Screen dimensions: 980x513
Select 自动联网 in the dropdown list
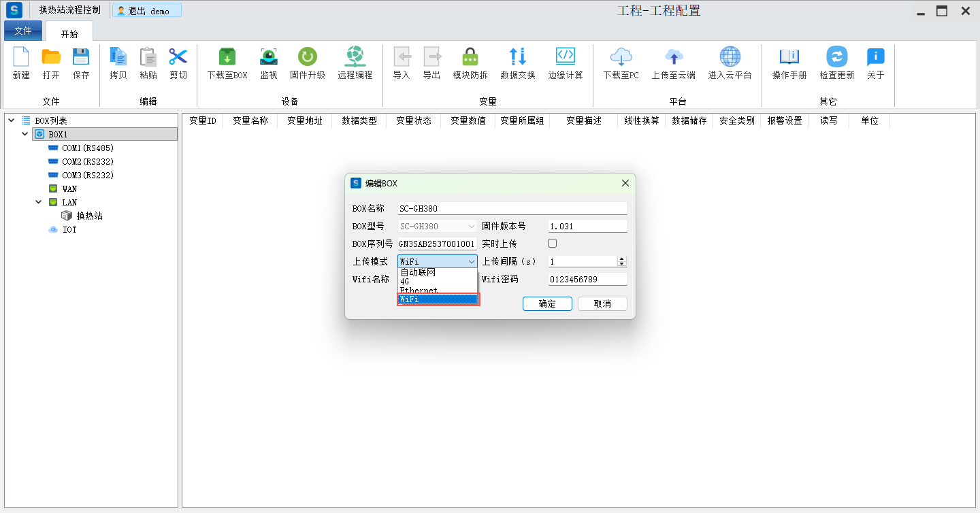tap(418, 273)
